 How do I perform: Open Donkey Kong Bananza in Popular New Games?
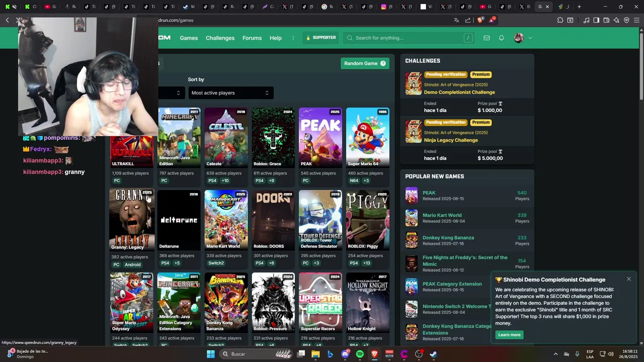click(x=448, y=237)
